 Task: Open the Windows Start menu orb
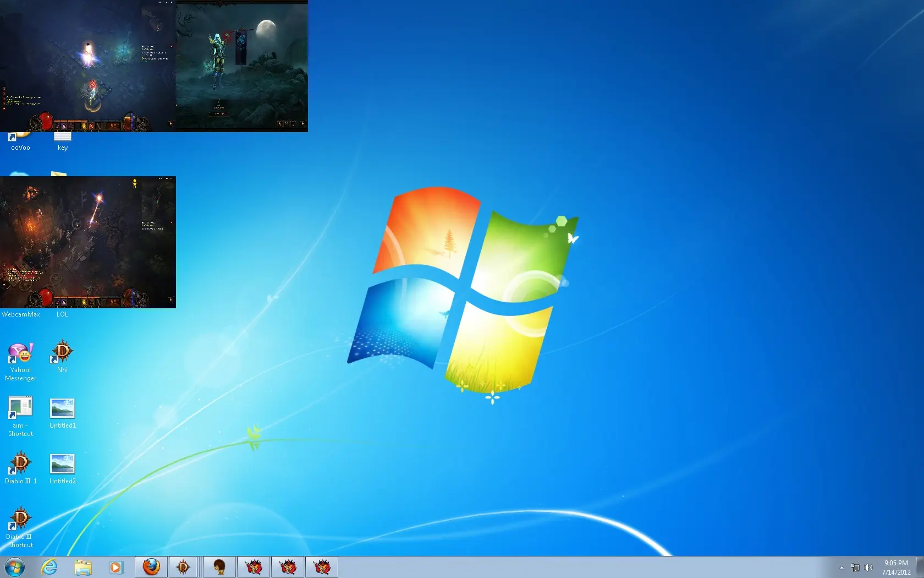point(15,567)
